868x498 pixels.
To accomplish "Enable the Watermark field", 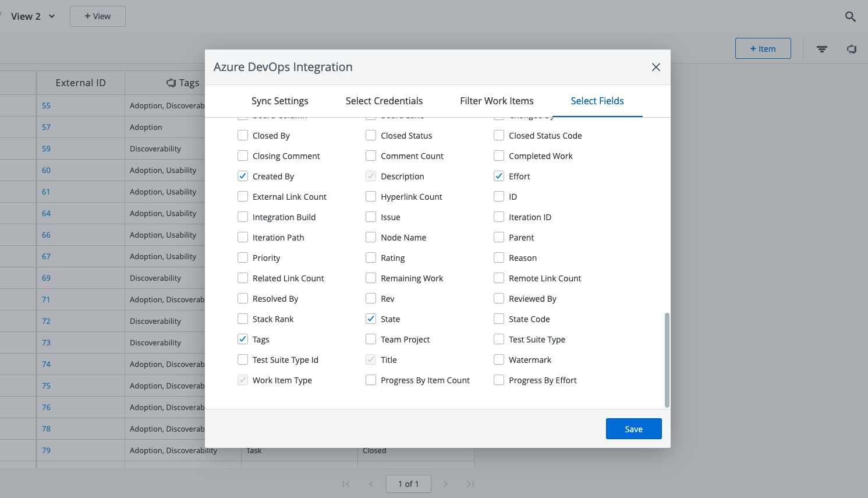I will (499, 359).
